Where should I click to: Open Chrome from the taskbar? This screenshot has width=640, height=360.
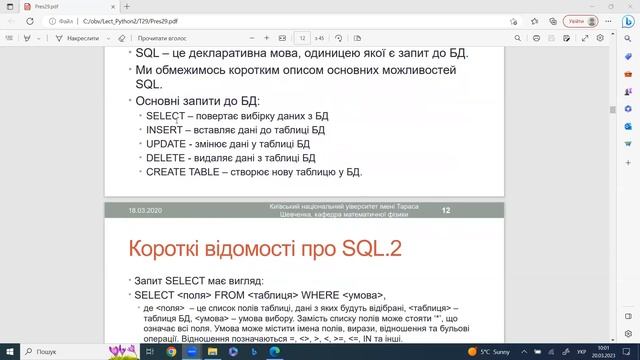coord(171,351)
